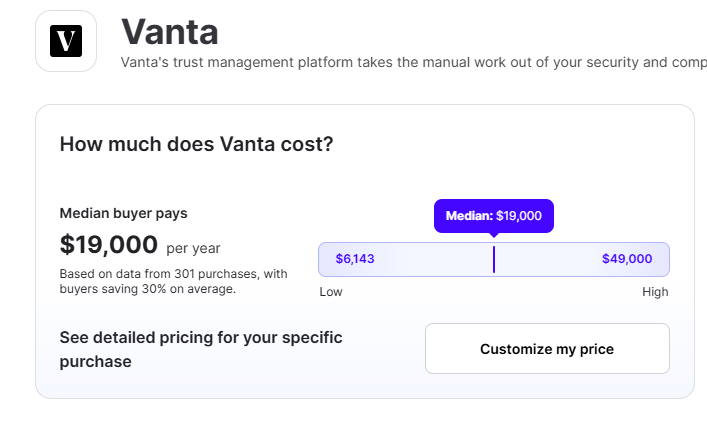Click the Vanta page title
Image resolution: width=707 pixels, height=423 pixels.
[170, 32]
